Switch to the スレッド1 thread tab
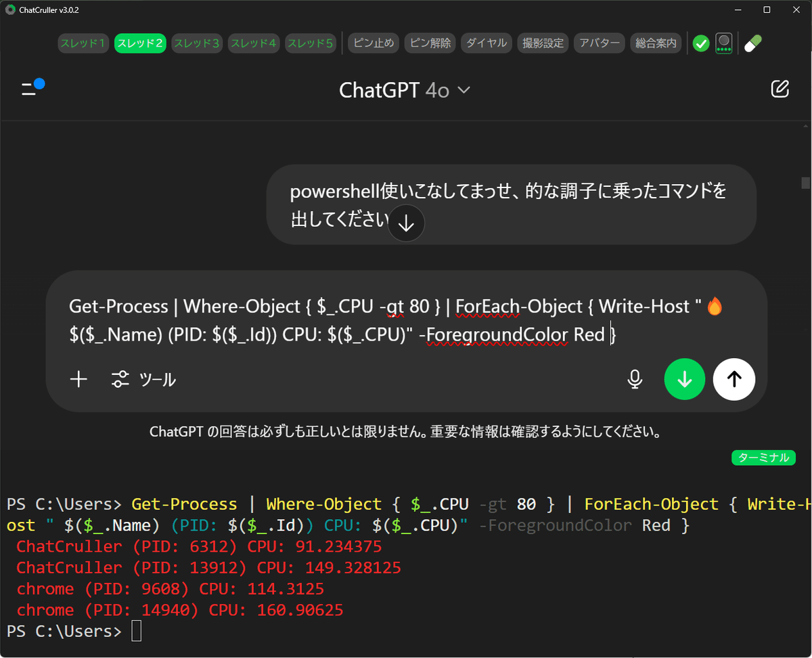 click(x=83, y=43)
